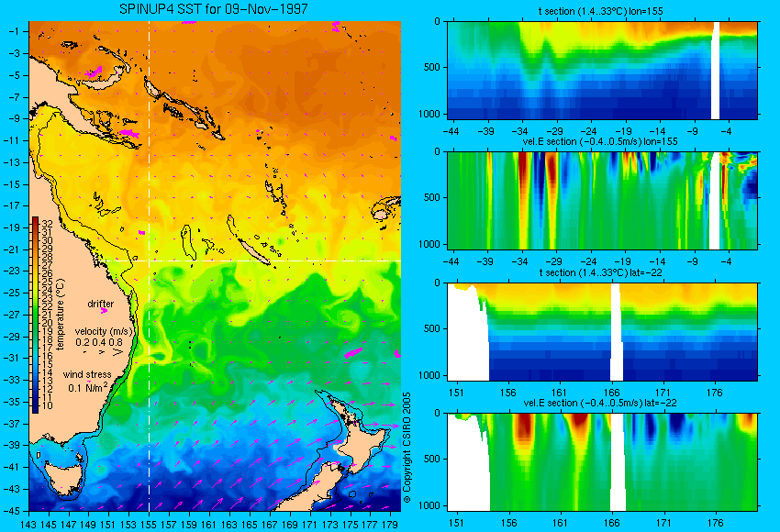Click the temperature section plot for lon=155
The width and height of the screenshot is (780, 532).
(x=602, y=70)
